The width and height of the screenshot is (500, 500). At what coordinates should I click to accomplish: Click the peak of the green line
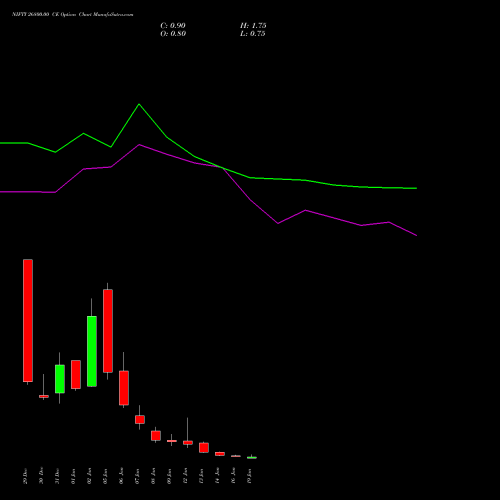point(139,104)
